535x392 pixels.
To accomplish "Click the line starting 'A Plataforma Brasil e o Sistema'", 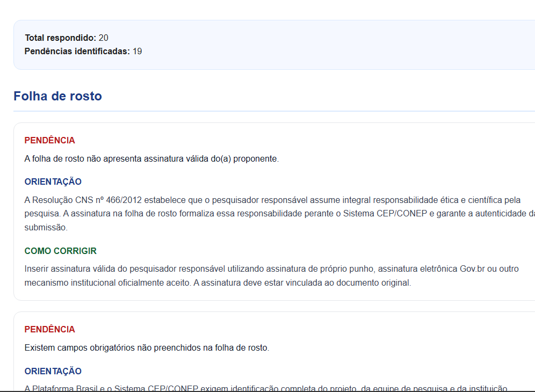I will click(266, 388).
